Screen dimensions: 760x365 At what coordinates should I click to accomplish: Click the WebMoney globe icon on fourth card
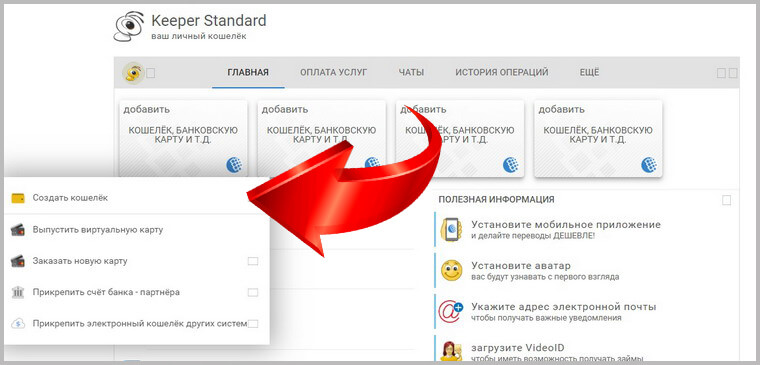pos(649,165)
